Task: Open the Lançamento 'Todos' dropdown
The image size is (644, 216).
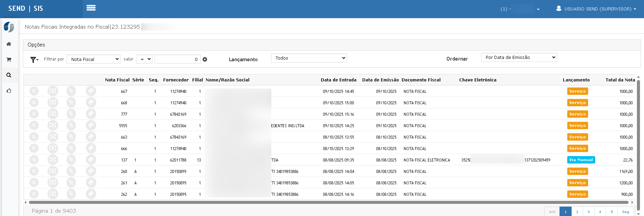Action: (309, 58)
